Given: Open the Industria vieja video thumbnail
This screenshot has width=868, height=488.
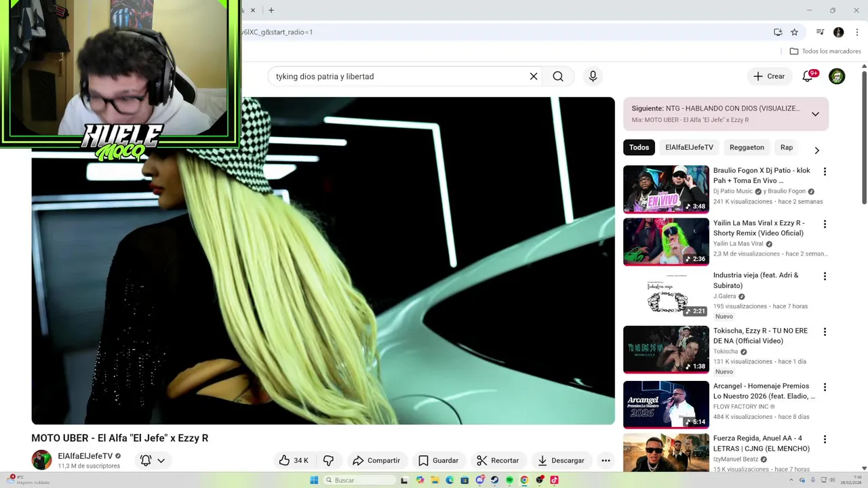Looking at the screenshot, I should (666, 294).
